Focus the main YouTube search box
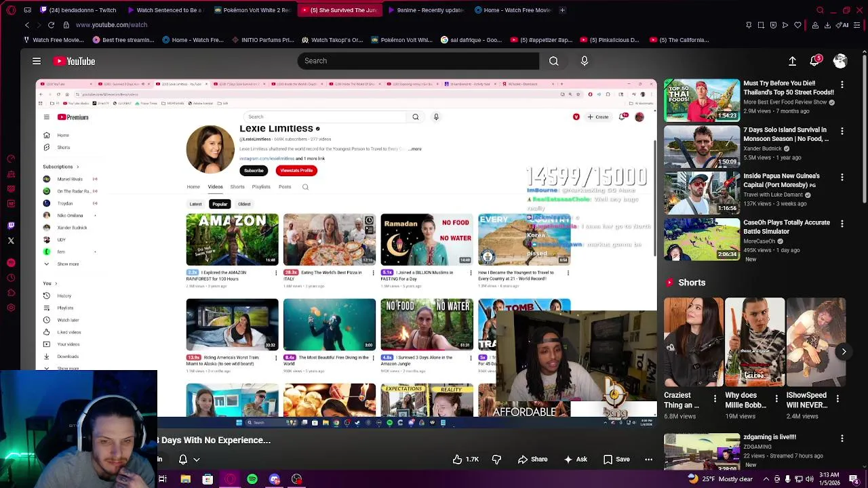 (418, 61)
